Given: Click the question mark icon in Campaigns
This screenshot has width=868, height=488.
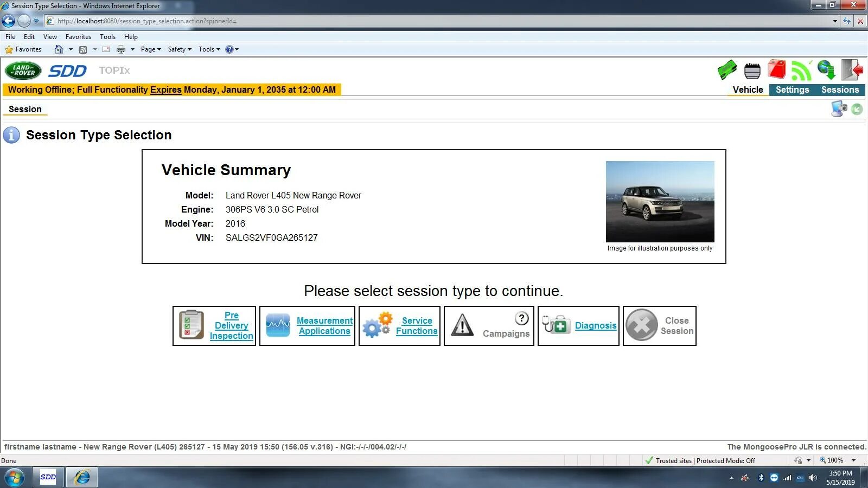Looking at the screenshot, I should click(x=522, y=318).
